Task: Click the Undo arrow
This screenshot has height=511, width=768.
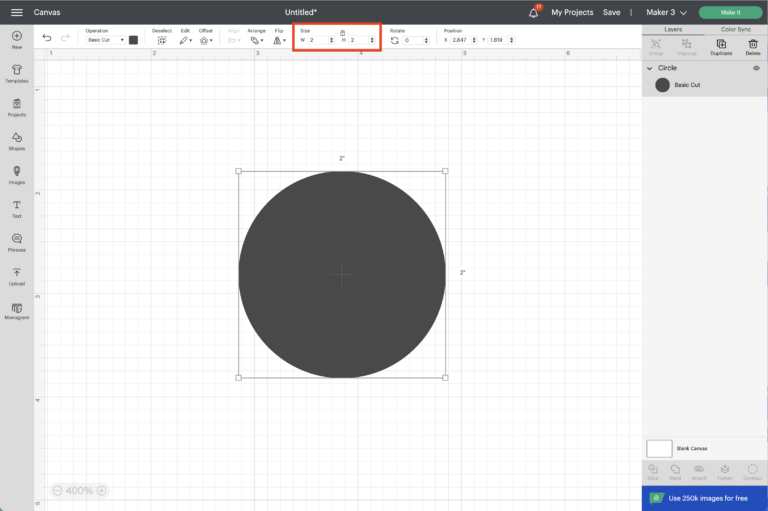Action: (x=46, y=38)
